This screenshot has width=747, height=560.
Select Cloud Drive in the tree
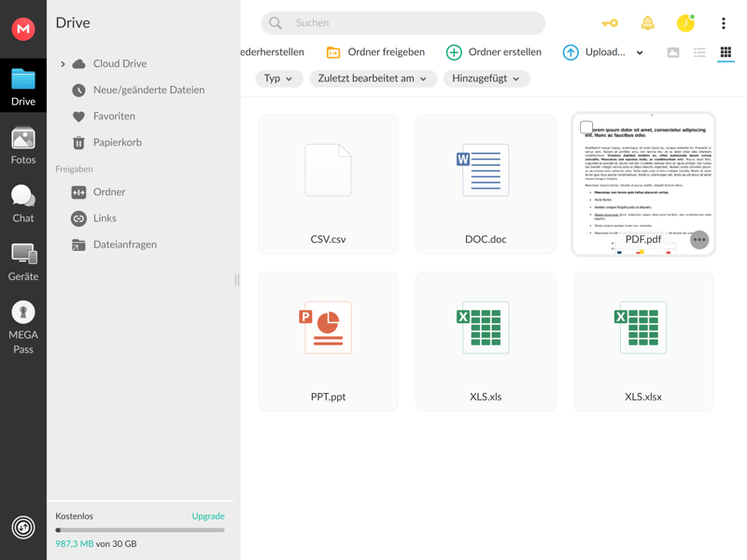pos(120,63)
